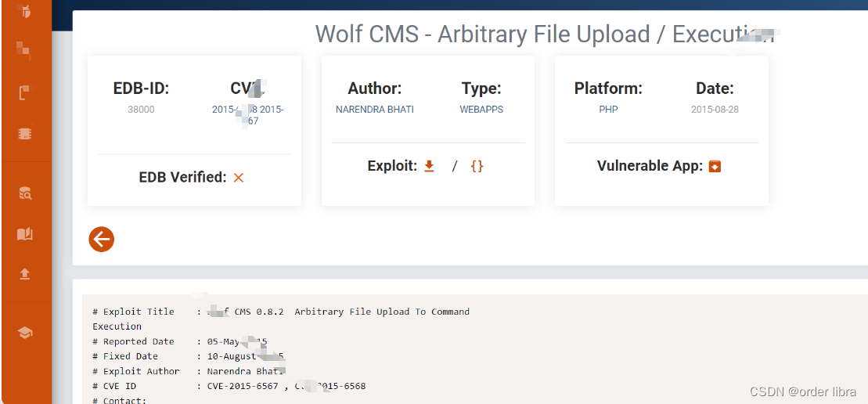The image size is (868, 404).
Task: Open the Exploits bug icon in sidebar
Action: 24,10
